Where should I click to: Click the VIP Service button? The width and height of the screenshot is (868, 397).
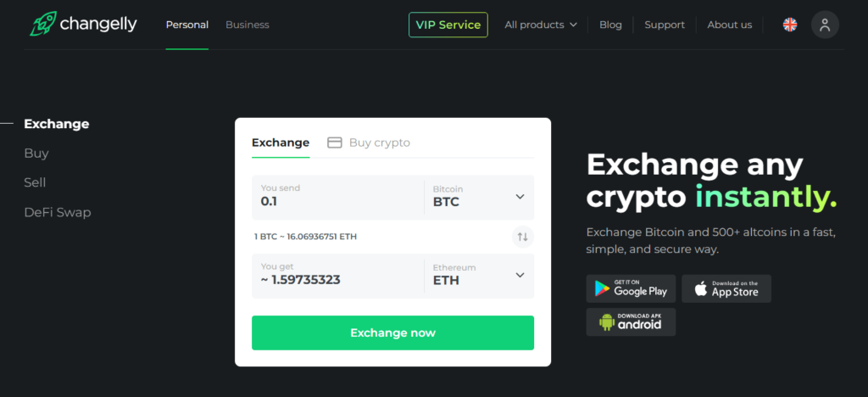(x=448, y=25)
